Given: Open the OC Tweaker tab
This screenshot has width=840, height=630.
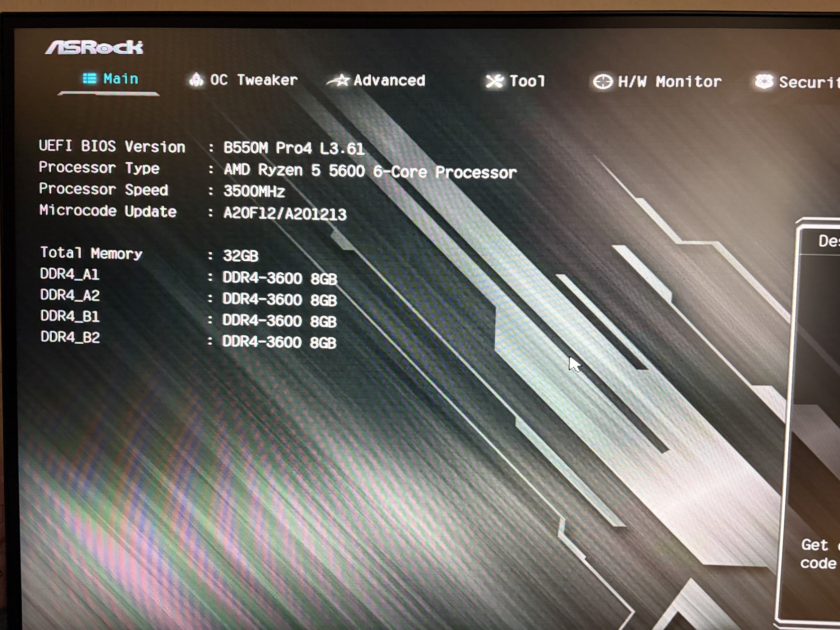Looking at the screenshot, I should (x=244, y=80).
